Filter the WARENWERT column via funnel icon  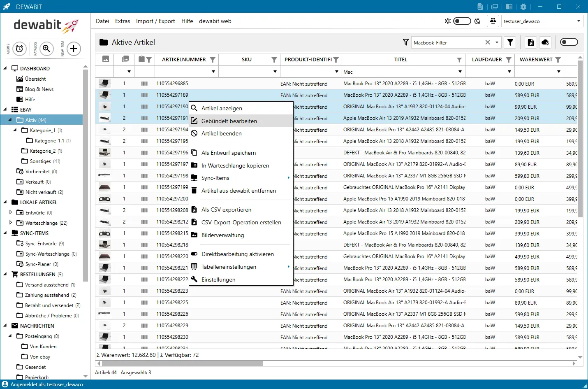click(558, 60)
